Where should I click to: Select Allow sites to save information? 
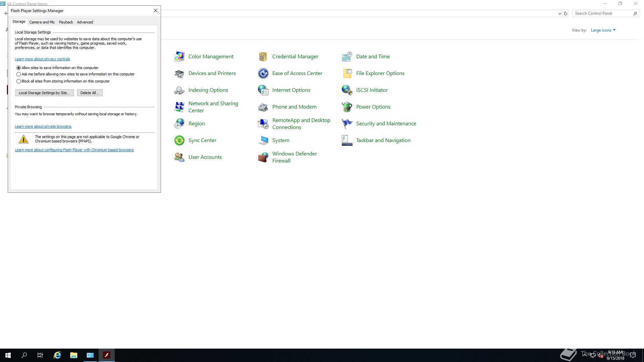tap(18, 68)
